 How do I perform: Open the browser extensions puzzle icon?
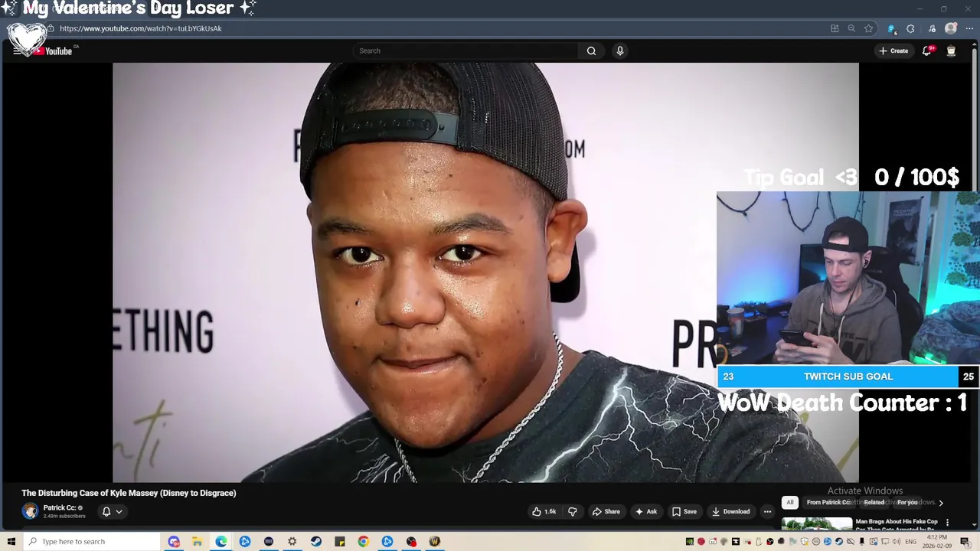pos(910,28)
